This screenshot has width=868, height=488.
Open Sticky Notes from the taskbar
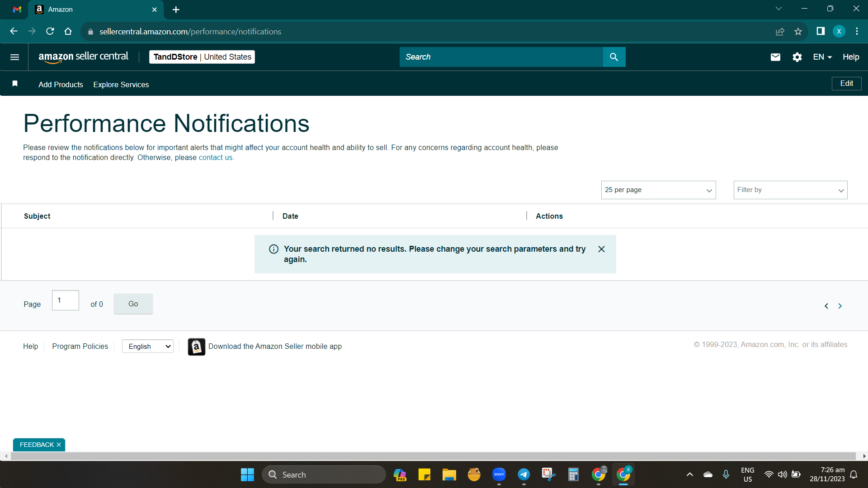(x=424, y=474)
